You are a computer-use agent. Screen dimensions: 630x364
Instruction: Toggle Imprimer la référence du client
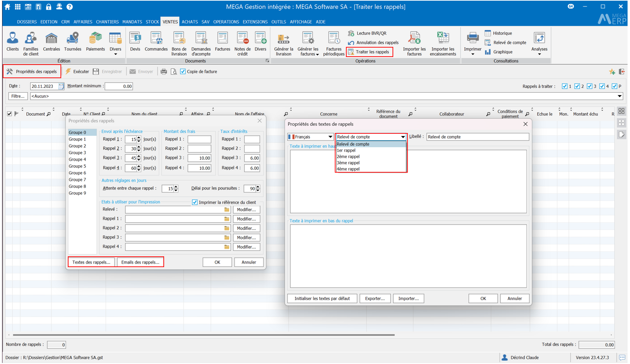click(195, 202)
